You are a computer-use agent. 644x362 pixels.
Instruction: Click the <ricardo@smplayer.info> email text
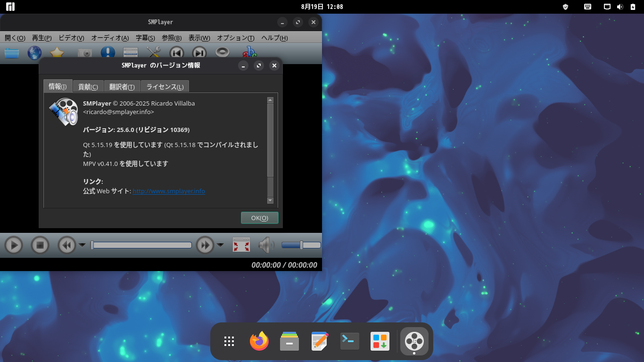tap(118, 112)
